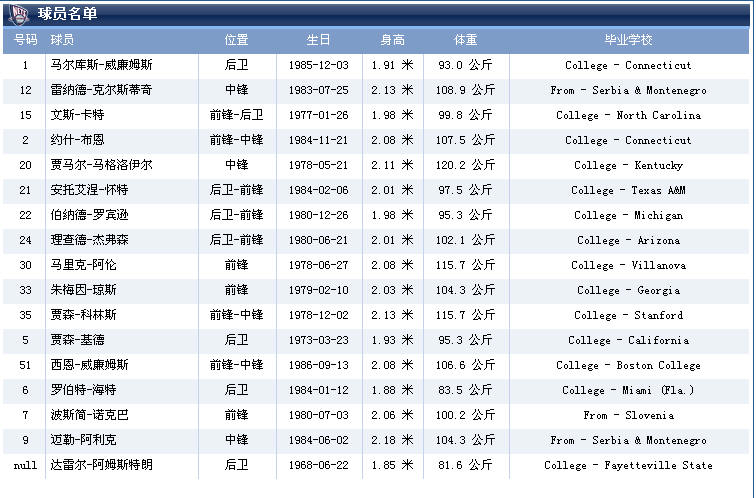
Task: Select player name 朱梅因-琼斯
Action: click(83, 290)
